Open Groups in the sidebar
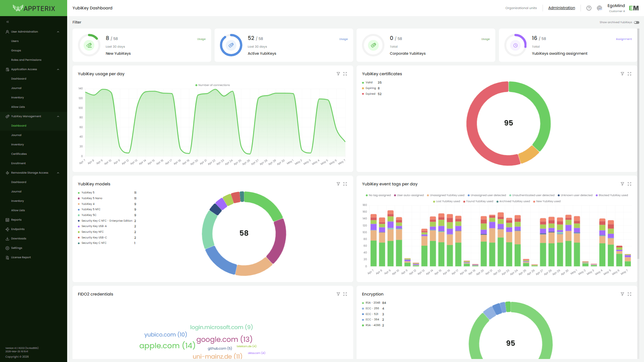Screen dimensions: 644x362 click(x=16, y=51)
